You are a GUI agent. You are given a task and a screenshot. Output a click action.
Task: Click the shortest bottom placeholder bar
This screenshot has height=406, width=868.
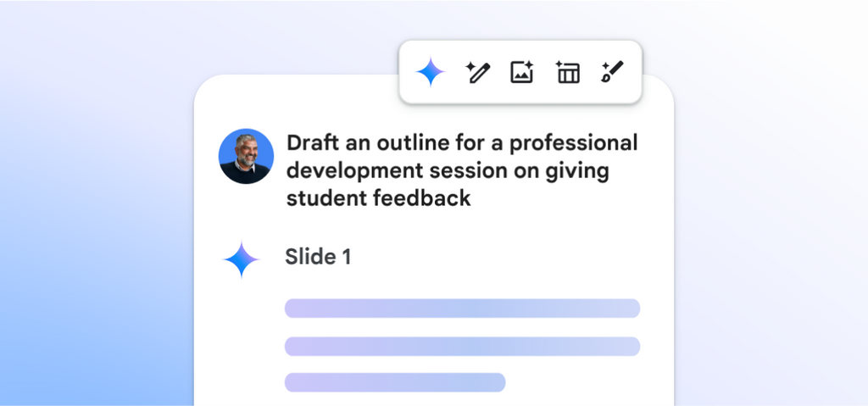pyautogui.click(x=395, y=382)
